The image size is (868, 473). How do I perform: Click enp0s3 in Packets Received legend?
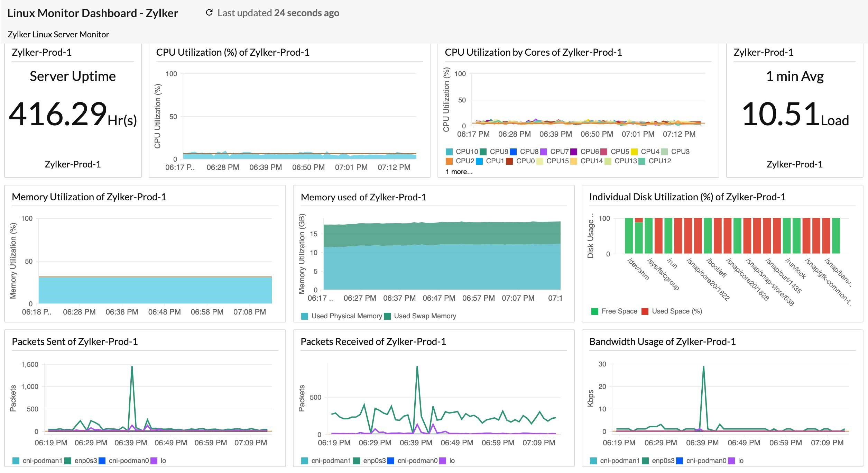click(x=369, y=461)
